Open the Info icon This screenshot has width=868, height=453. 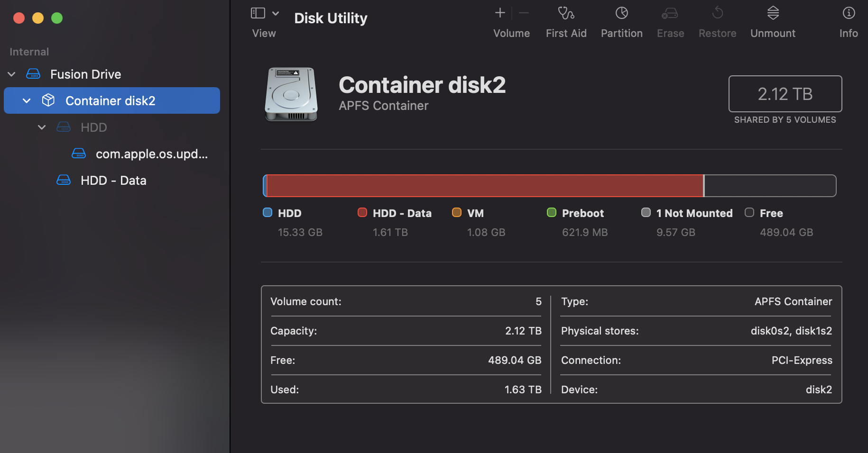(x=849, y=13)
